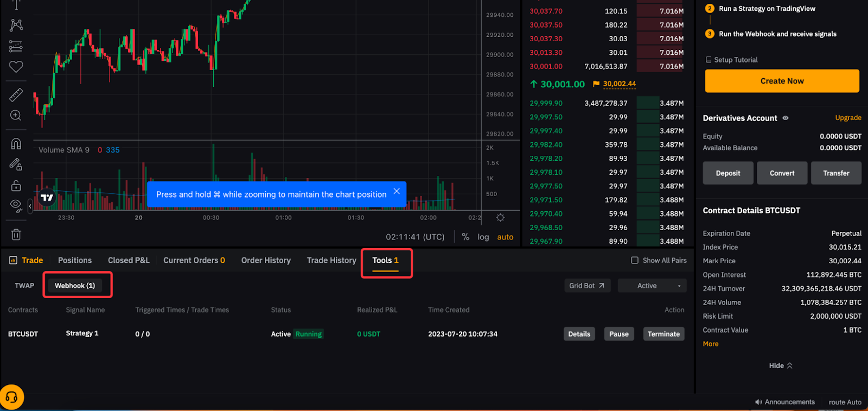This screenshot has height=411, width=868.
Task: Select the pattern drawing tool in chart sidebar
Action: pyautogui.click(x=16, y=25)
